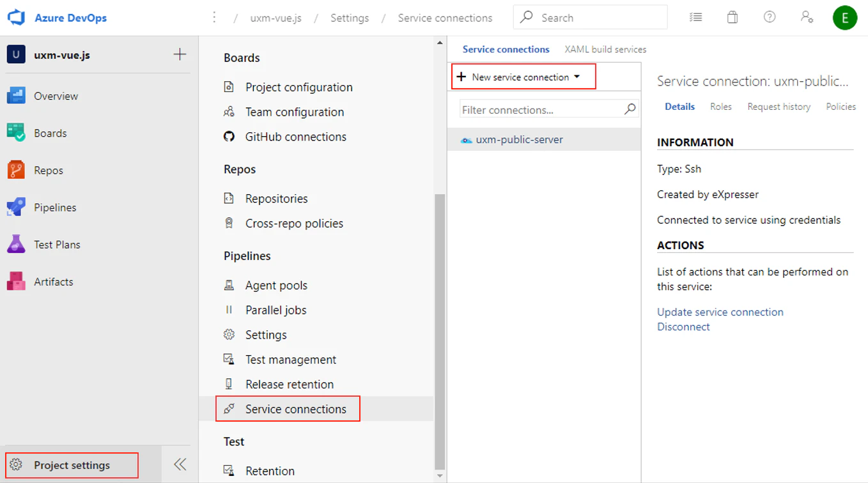Select the Request history tab
This screenshot has width=868, height=483.
(x=779, y=107)
